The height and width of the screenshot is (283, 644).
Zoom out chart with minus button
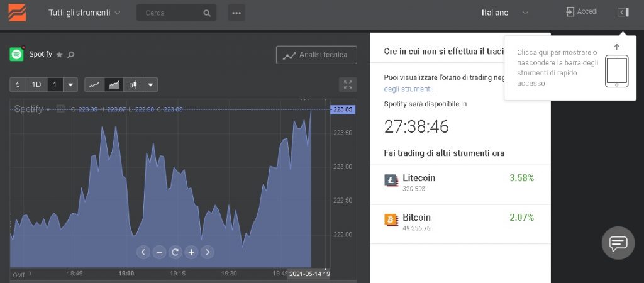click(159, 252)
